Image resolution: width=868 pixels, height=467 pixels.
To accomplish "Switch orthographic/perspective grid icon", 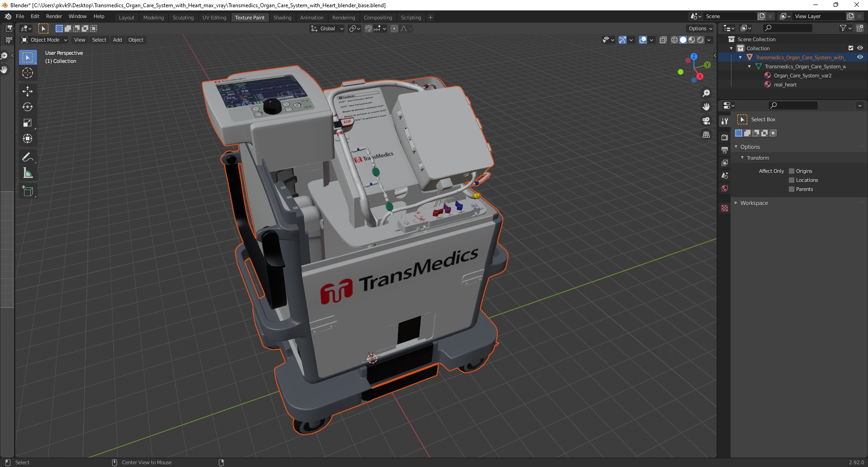I will (706, 135).
